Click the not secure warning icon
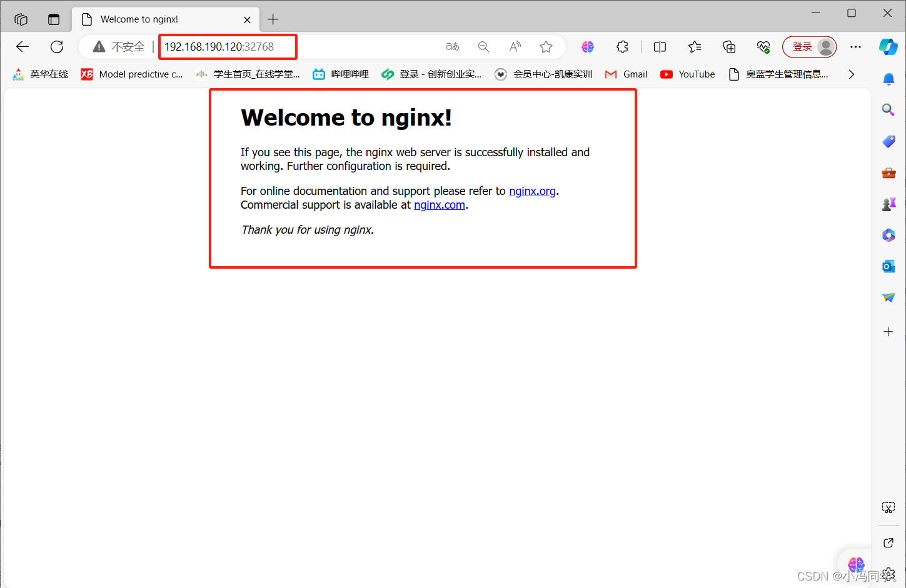The image size is (906, 588). point(99,47)
